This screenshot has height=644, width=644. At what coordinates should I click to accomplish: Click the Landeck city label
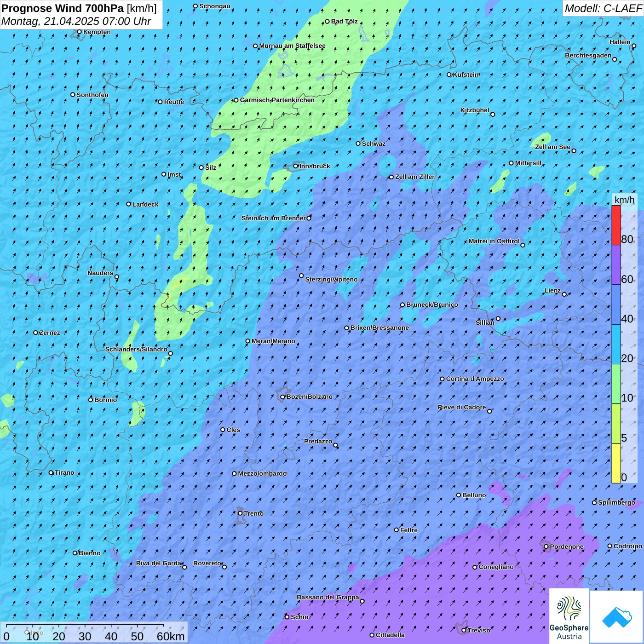pos(145,204)
